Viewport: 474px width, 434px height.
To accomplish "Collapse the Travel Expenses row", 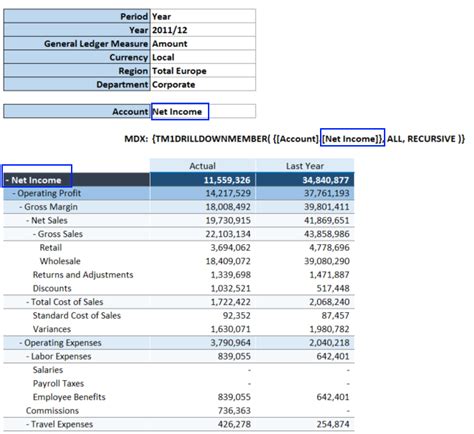I will 28,424.
